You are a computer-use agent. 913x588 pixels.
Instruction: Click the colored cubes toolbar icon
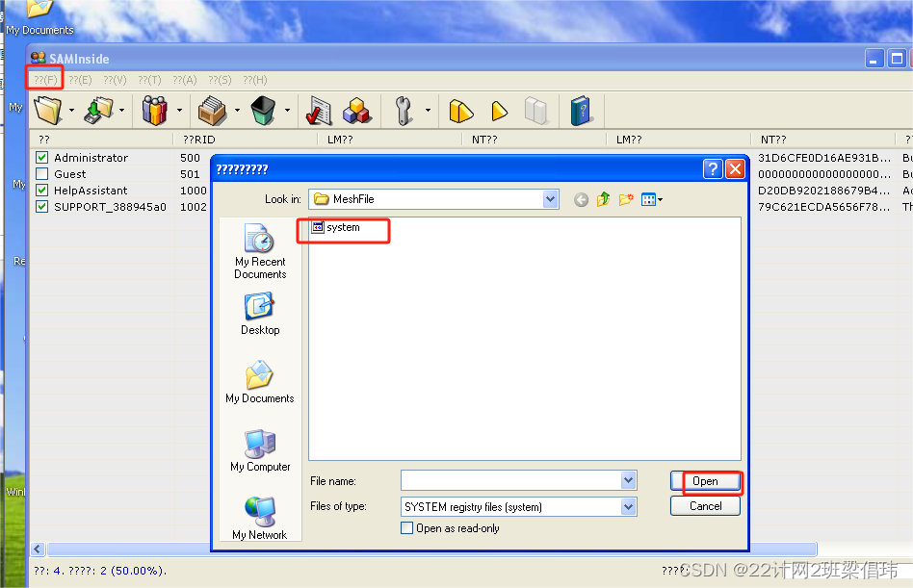(x=357, y=110)
